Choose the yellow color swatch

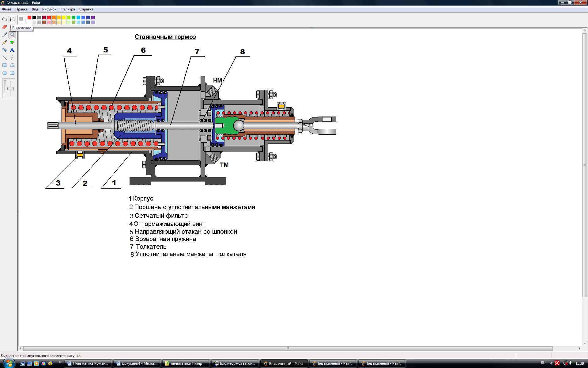64,17
